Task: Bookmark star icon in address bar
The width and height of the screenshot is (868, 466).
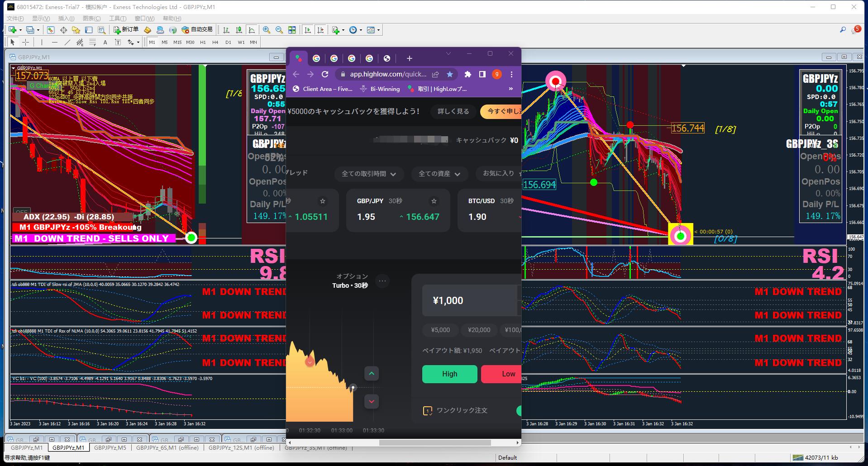Action: point(449,74)
